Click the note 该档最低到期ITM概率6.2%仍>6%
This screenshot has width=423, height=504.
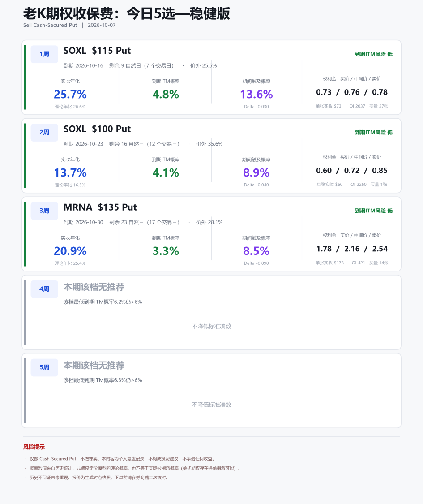click(x=103, y=302)
